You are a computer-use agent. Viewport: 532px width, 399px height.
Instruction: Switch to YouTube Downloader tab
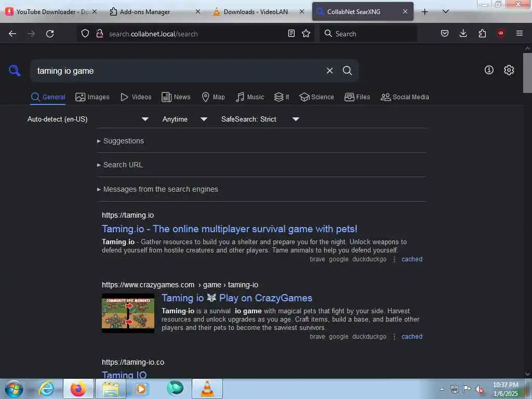pos(47,12)
